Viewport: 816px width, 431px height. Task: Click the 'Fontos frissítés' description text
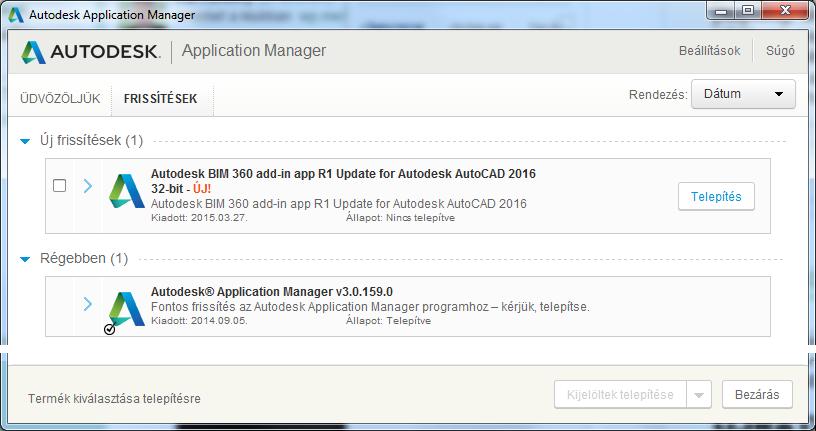tap(370, 307)
